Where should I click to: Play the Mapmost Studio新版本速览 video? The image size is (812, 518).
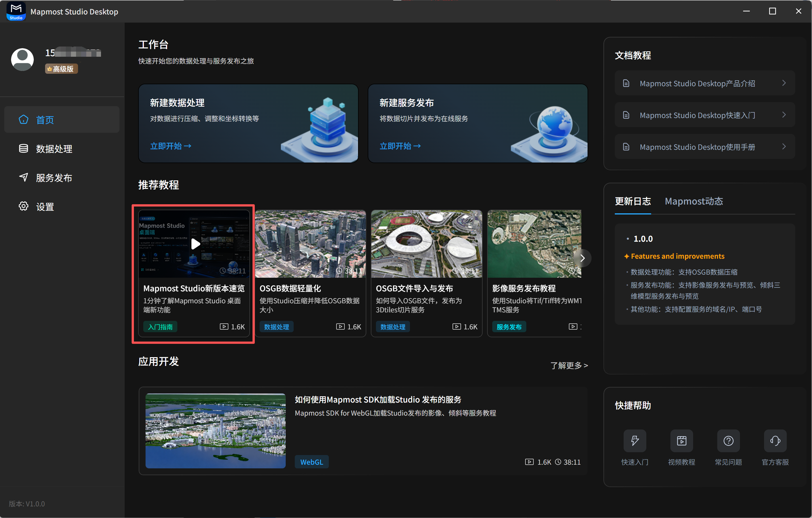pos(195,244)
